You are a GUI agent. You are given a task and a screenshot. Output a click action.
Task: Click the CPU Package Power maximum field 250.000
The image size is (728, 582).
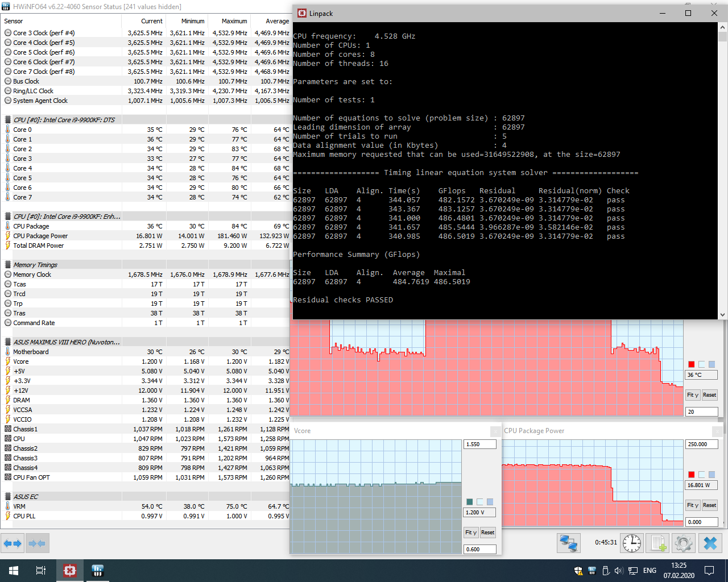pos(702,444)
